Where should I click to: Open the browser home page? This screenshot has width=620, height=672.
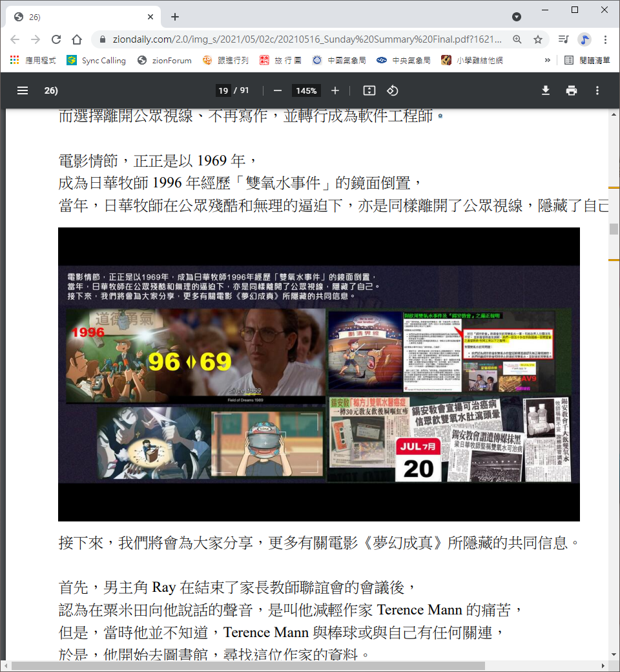coord(77,39)
